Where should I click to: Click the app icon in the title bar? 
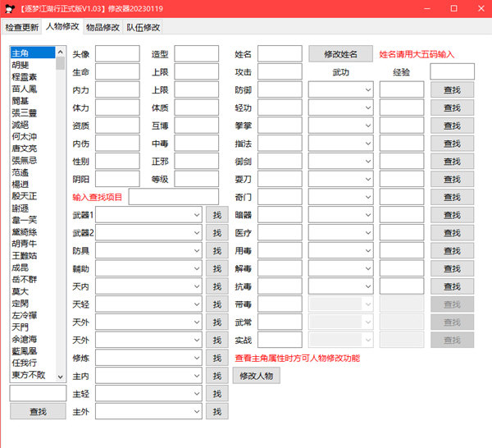pos(10,8)
